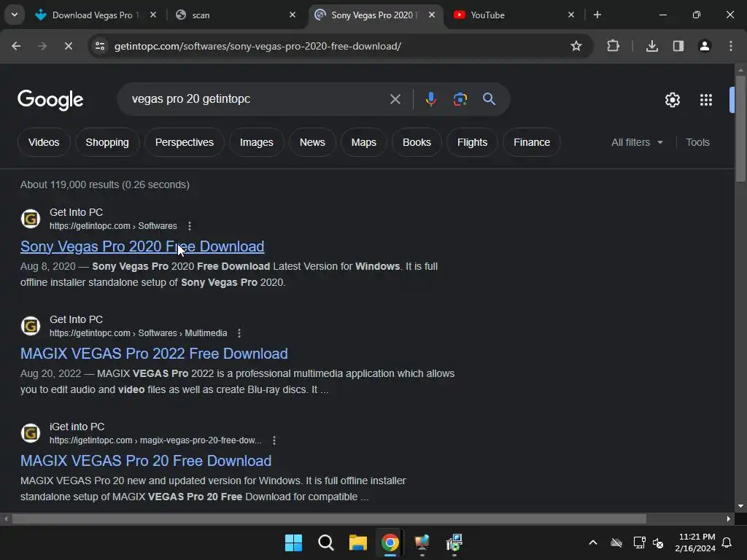Go back to the previous page

pos(16,46)
